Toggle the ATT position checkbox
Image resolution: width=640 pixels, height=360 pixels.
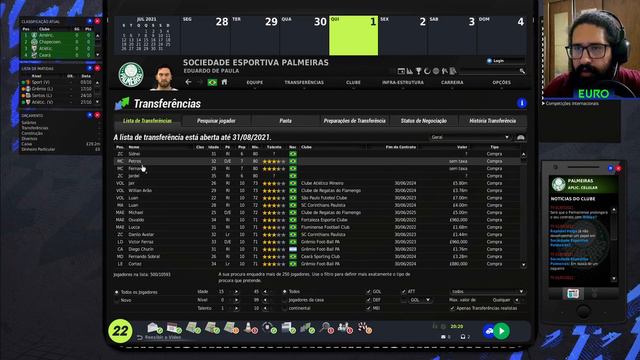point(404,292)
